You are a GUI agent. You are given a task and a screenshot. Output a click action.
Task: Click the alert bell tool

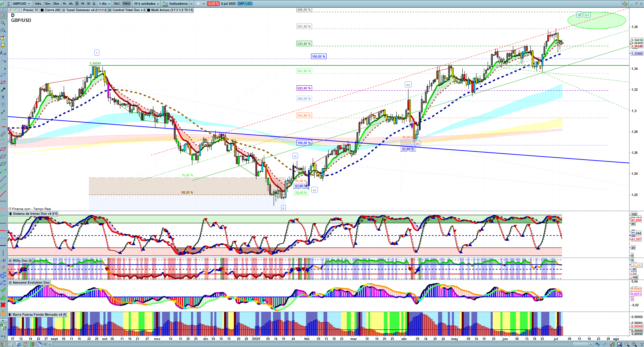pos(3,45)
